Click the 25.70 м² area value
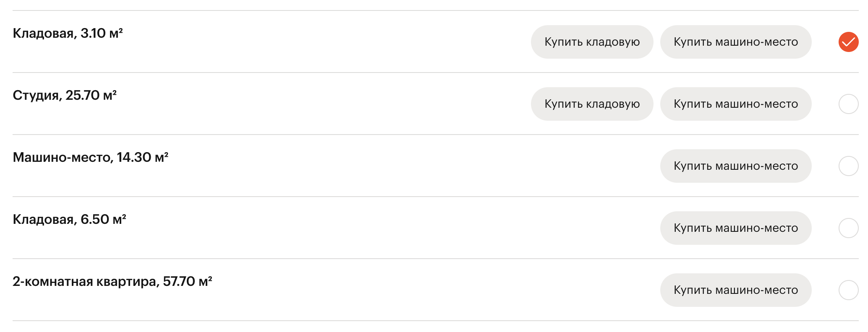Image resolution: width=868 pixels, height=332 pixels. tap(91, 96)
